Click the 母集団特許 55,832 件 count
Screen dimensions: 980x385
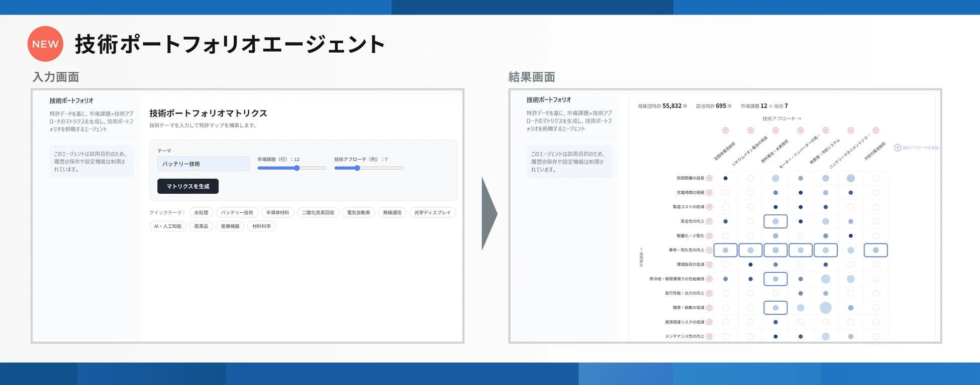pyautogui.click(x=662, y=106)
